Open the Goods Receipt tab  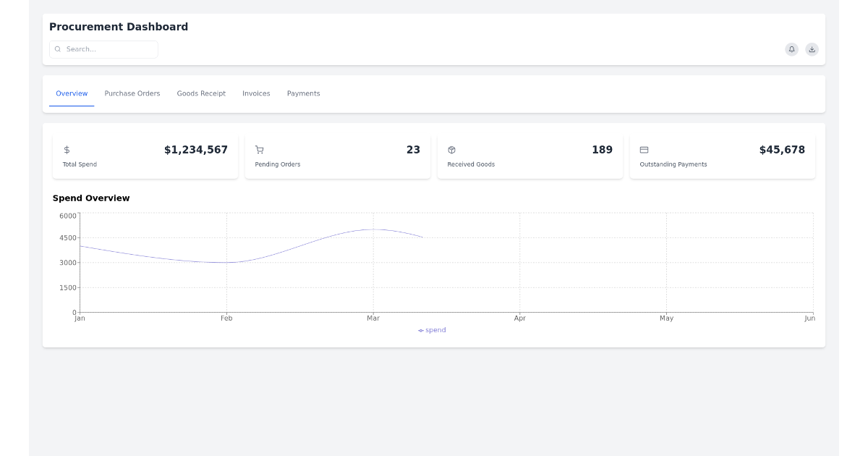pyautogui.click(x=201, y=93)
